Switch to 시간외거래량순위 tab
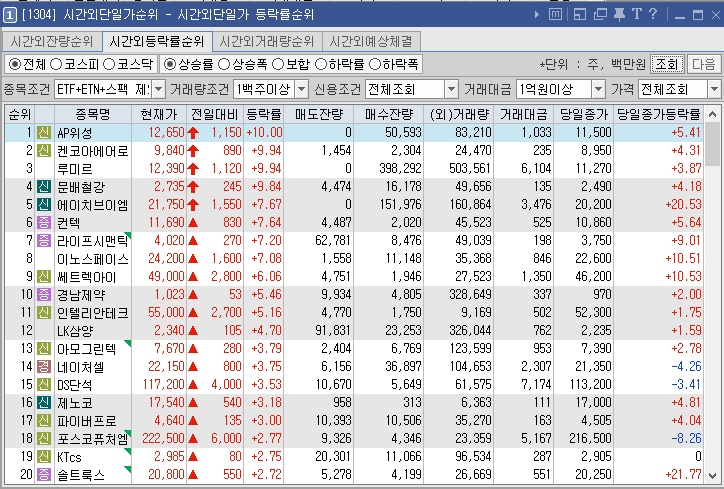The height and width of the screenshot is (489, 724). [x=267, y=42]
